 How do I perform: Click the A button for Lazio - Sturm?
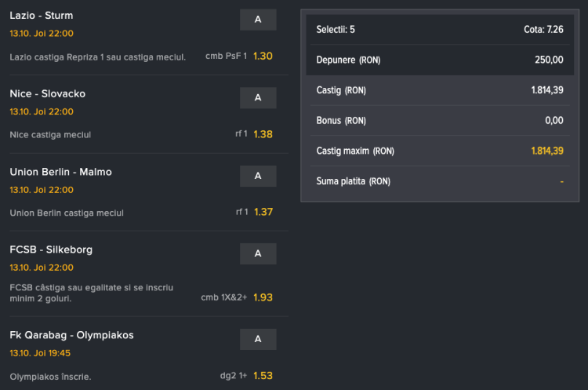pyautogui.click(x=258, y=20)
